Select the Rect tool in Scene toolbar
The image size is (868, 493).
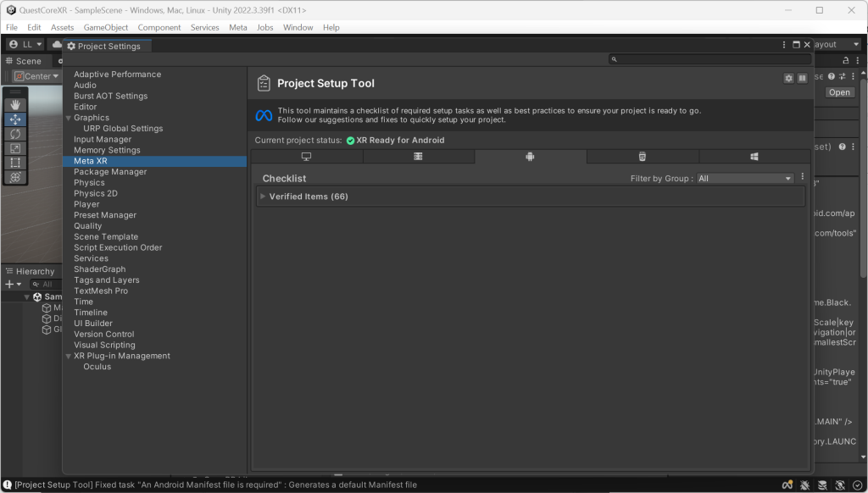click(x=15, y=162)
